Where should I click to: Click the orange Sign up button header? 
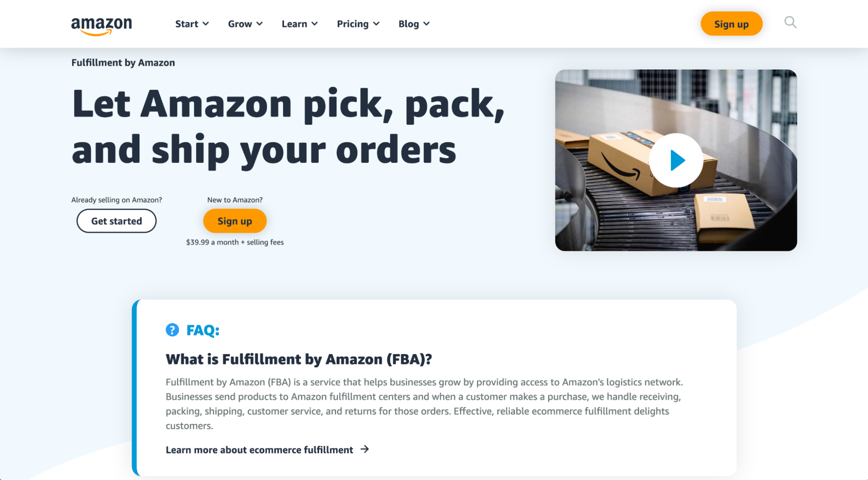[x=732, y=23]
